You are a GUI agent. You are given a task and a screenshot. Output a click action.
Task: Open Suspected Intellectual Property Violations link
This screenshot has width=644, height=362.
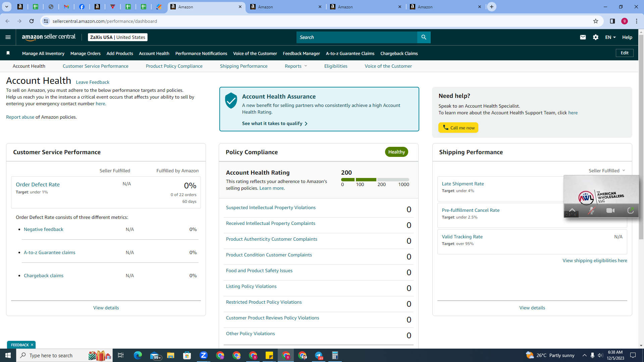coord(271,207)
